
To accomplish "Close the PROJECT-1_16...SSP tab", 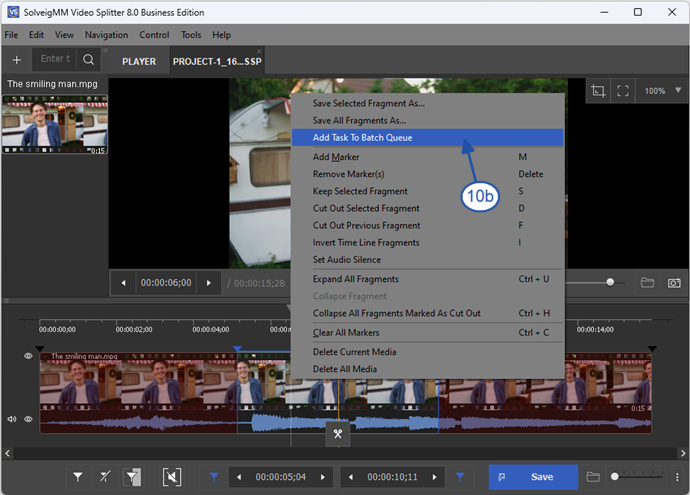I will [259, 51].
